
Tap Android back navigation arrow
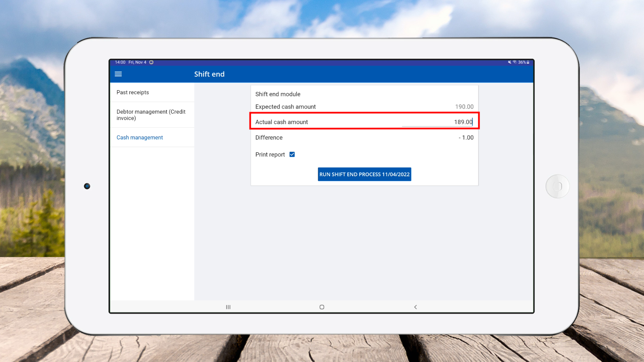415,307
